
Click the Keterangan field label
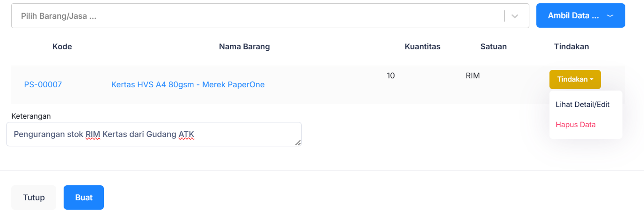tap(31, 116)
